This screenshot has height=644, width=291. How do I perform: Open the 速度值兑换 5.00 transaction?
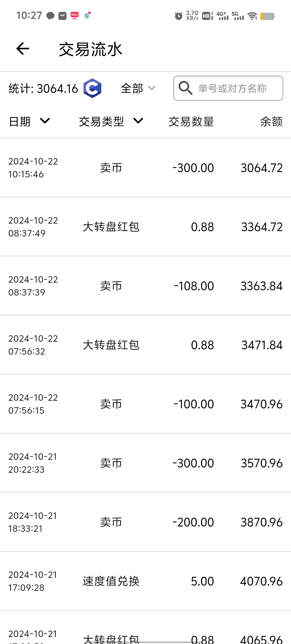tap(145, 581)
